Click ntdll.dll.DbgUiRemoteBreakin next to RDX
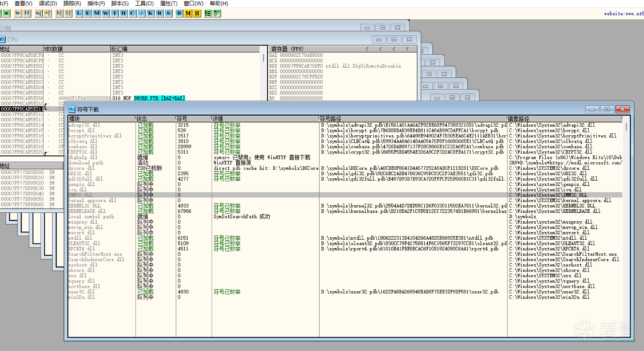The width and height of the screenshot is (644, 351). 363,66
